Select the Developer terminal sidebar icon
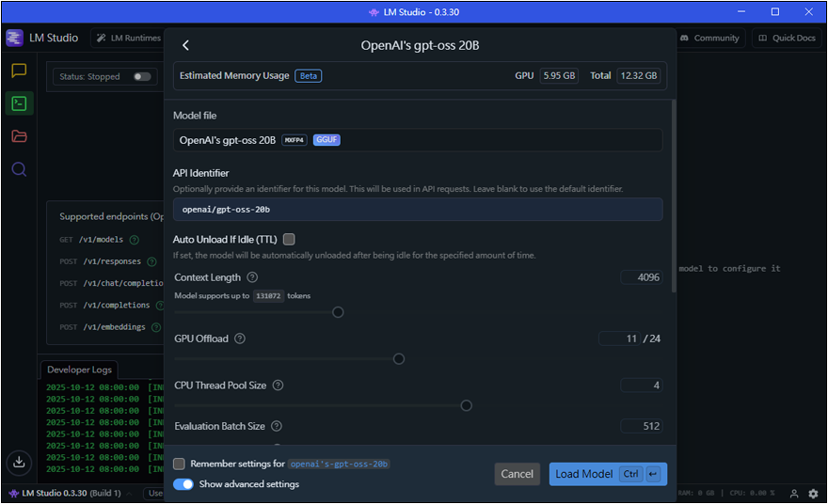 (x=19, y=103)
